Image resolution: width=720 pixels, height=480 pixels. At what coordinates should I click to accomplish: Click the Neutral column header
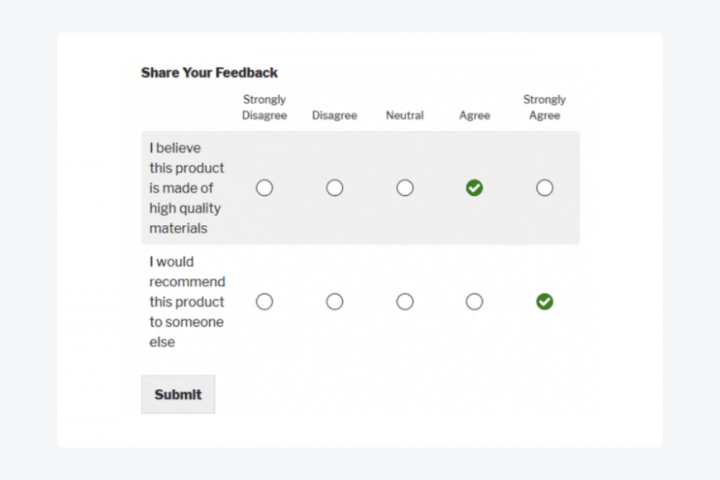[x=404, y=115]
